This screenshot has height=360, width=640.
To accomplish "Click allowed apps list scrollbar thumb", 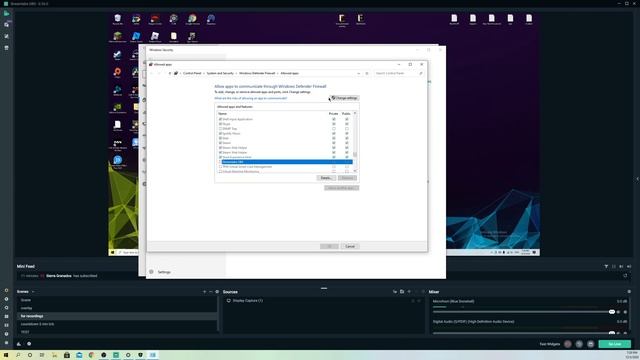I will pos(355,155).
